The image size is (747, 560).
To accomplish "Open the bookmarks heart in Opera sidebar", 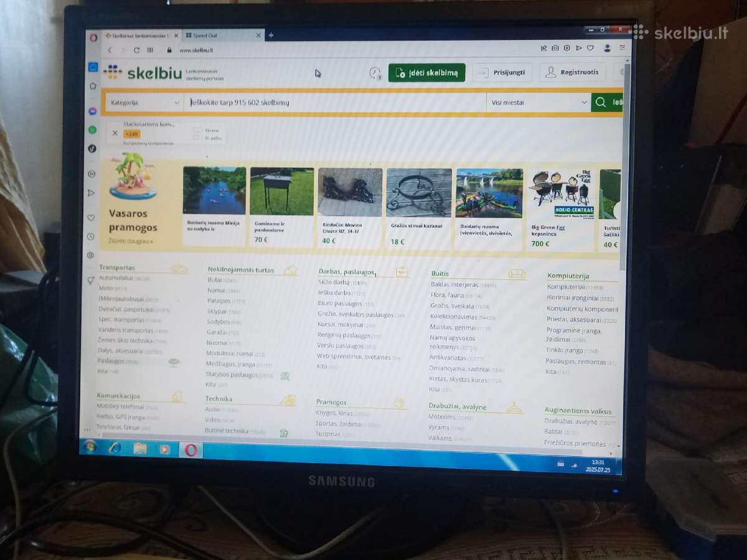I will point(91,218).
